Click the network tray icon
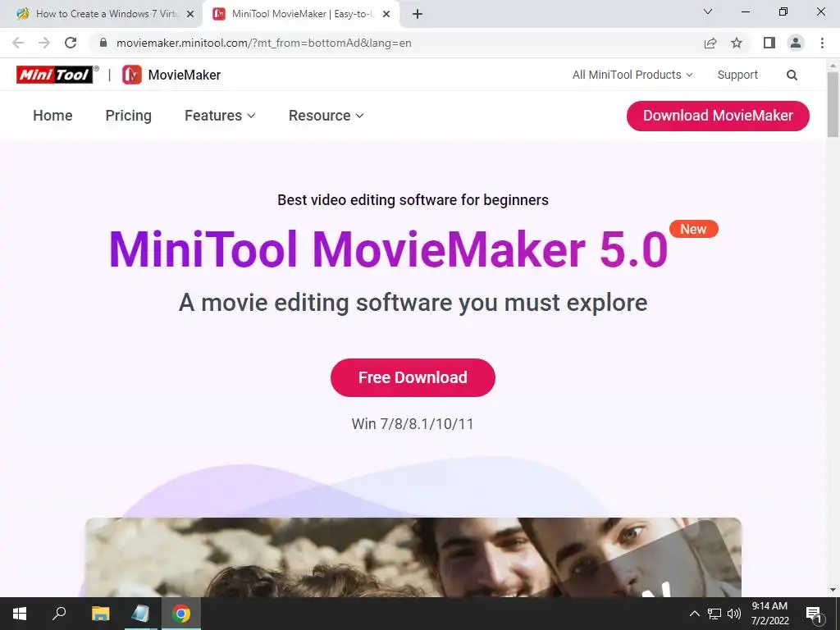The width and height of the screenshot is (840, 630). pyautogui.click(x=714, y=614)
